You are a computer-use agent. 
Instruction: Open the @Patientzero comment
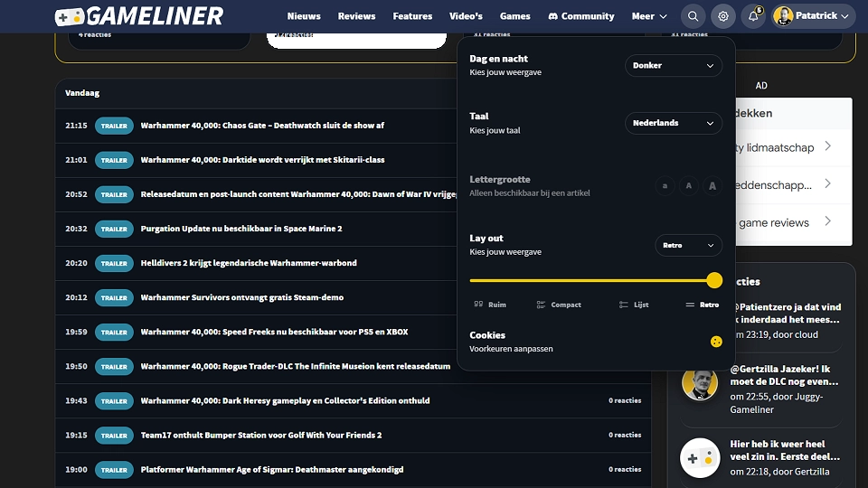[787, 314]
